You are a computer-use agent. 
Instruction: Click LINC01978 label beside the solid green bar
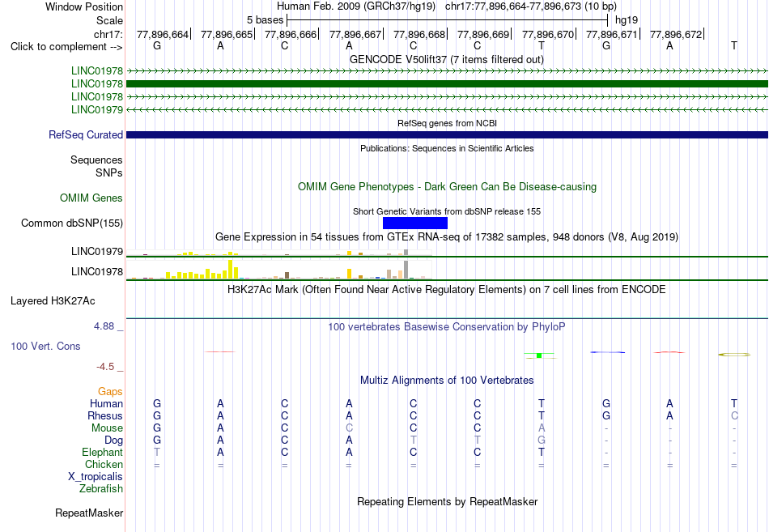tap(97, 84)
